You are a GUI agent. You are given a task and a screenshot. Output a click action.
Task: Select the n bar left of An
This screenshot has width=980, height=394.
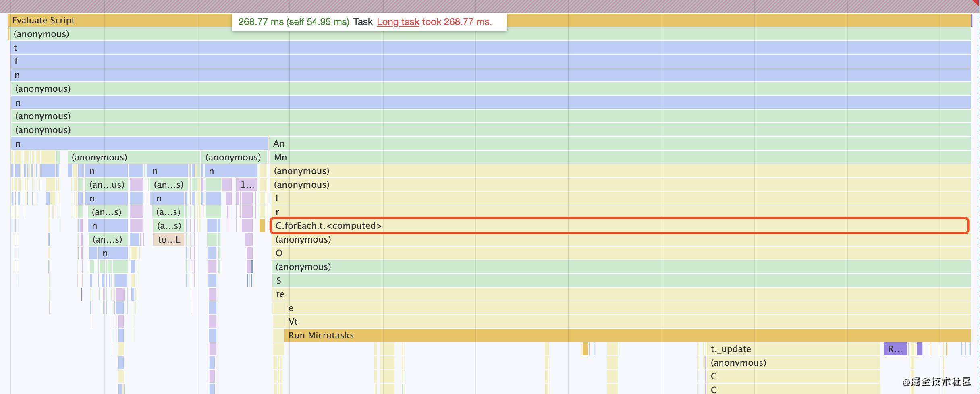point(139,143)
